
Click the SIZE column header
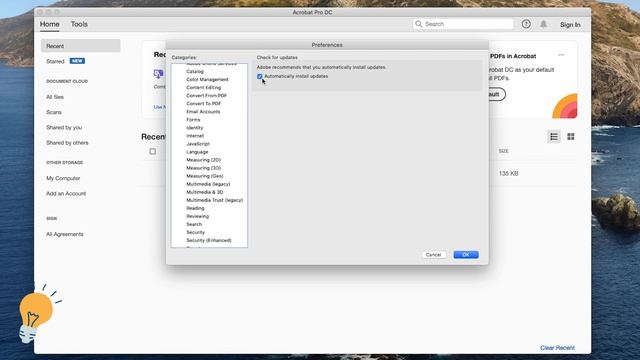click(x=504, y=151)
